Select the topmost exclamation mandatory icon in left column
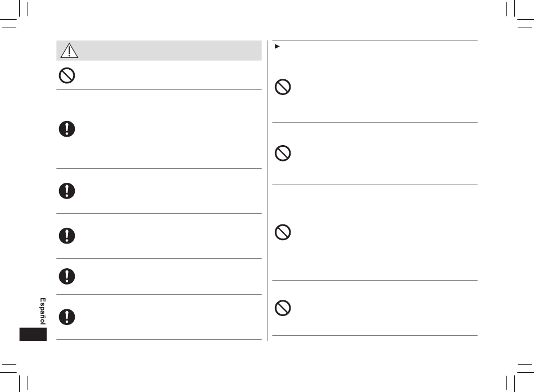This screenshot has width=534, height=392. coord(67,129)
